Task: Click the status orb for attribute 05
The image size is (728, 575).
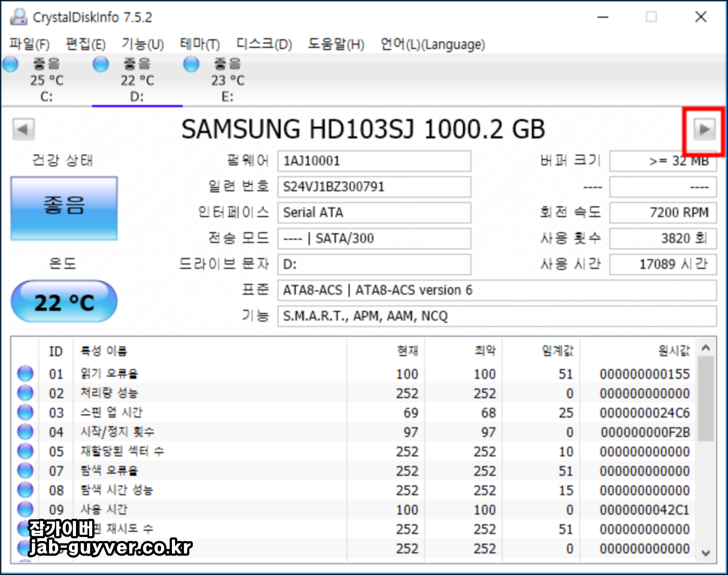Action: [25, 451]
